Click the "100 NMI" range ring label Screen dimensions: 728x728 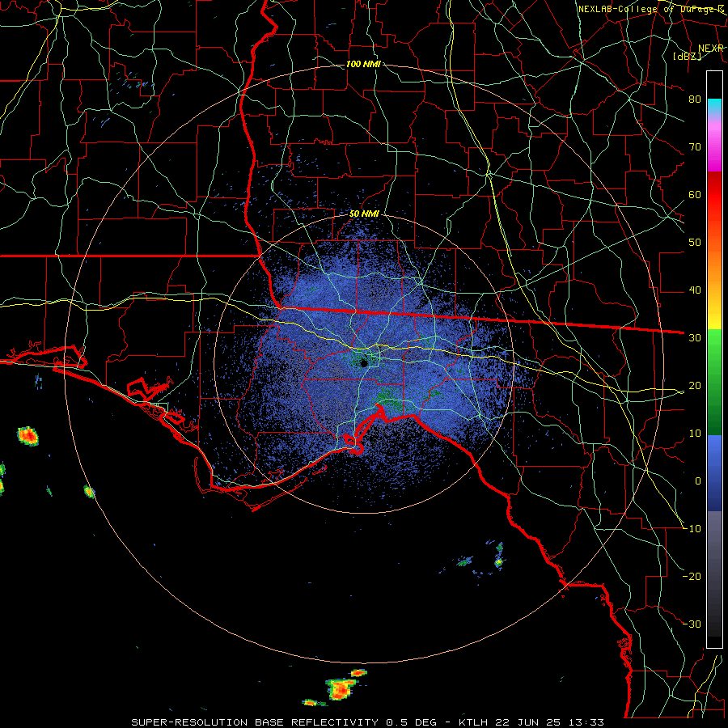click(363, 64)
